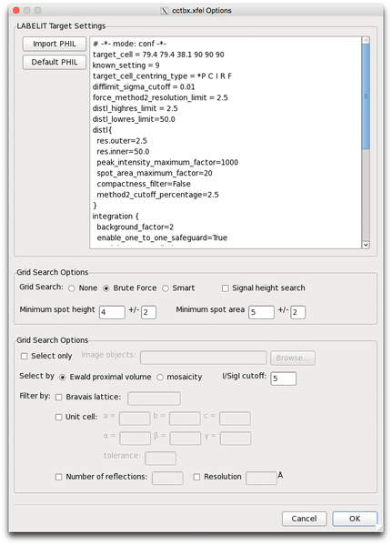This screenshot has height=545, width=392.
Task: Click the target_cell line in the editor
Action: [158, 55]
